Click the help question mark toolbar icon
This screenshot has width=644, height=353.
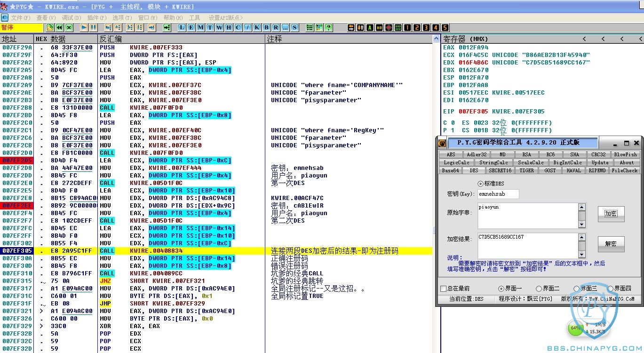(x=328, y=27)
